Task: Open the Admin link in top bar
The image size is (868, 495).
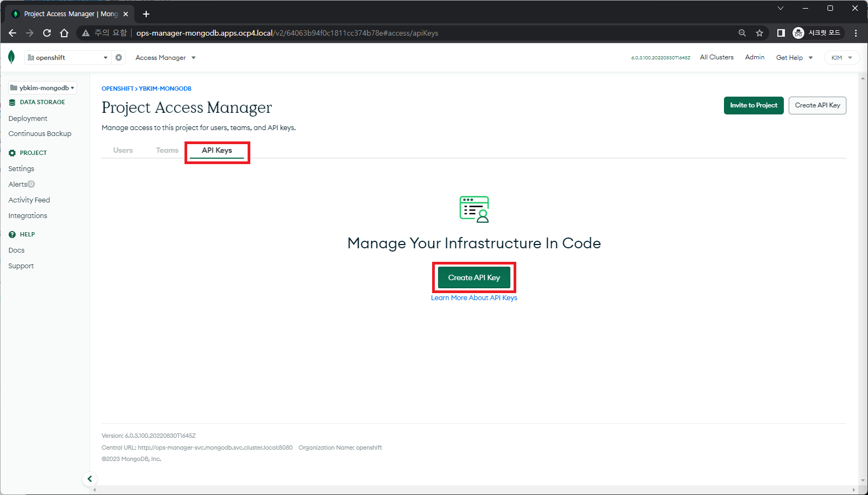Action: pyautogui.click(x=755, y=57)
